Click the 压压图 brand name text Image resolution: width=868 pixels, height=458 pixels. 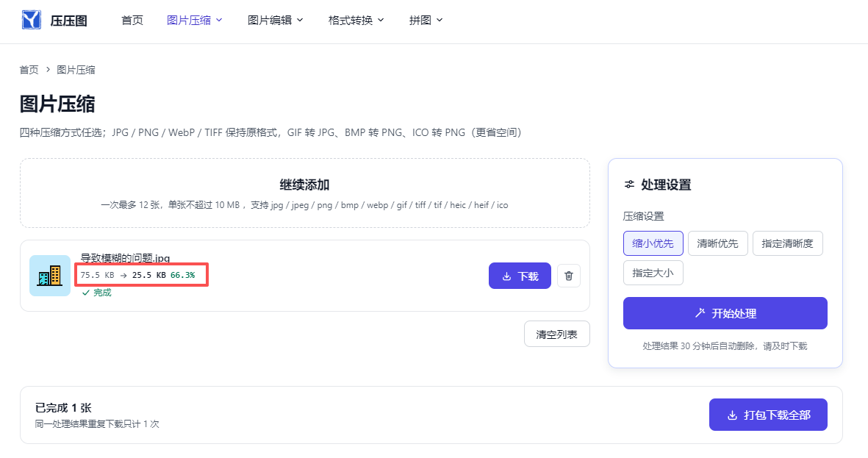68,21
